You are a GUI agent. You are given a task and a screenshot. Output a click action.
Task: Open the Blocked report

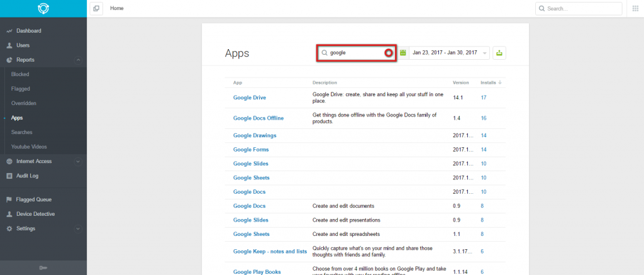[x=20, y=74]
